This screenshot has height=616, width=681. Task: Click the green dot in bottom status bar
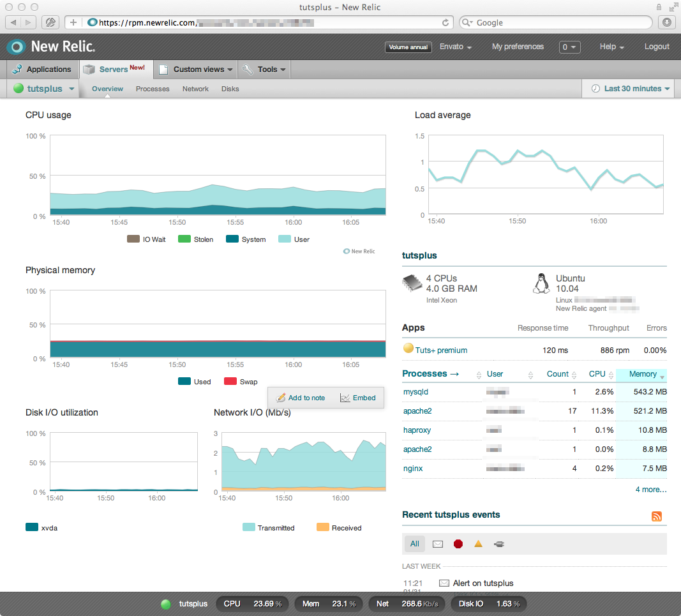pos(165,604)
